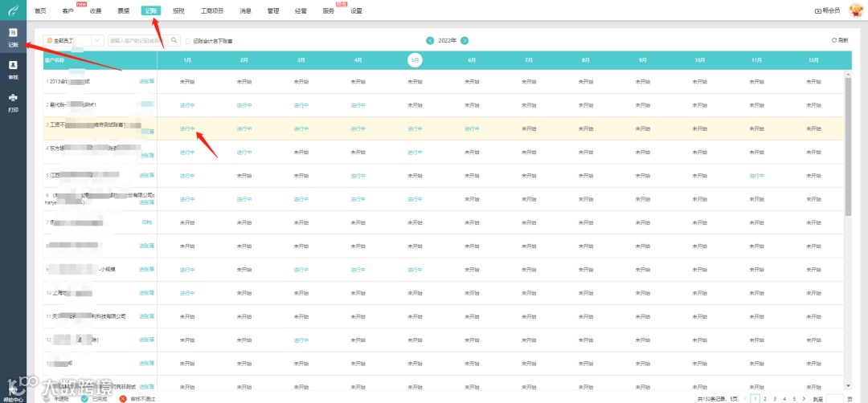Click the customer search input field
The width and height of the screenshot is (868, 403).
point(138,40)
